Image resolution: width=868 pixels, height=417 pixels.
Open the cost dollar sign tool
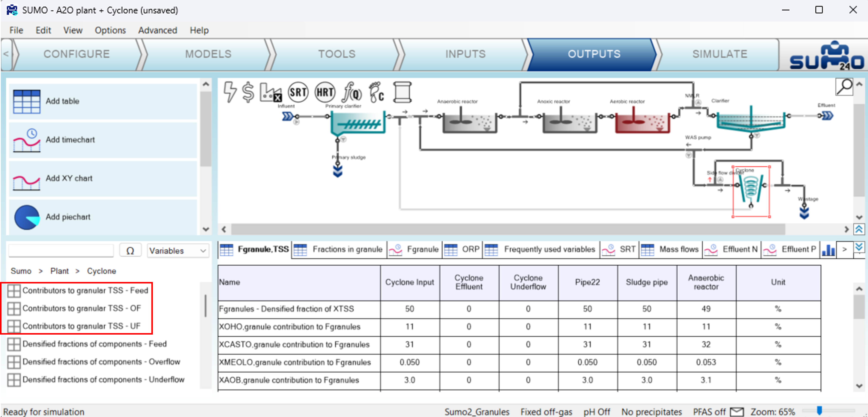[248, 92]
